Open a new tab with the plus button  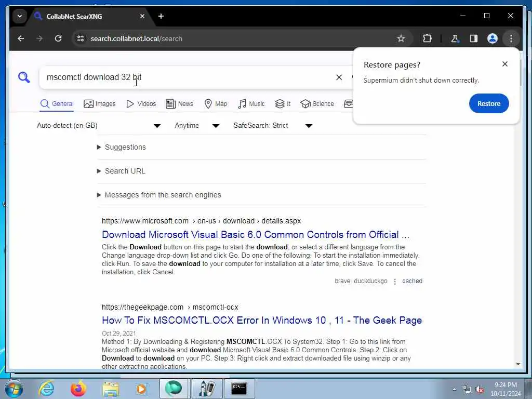(161, 16)
